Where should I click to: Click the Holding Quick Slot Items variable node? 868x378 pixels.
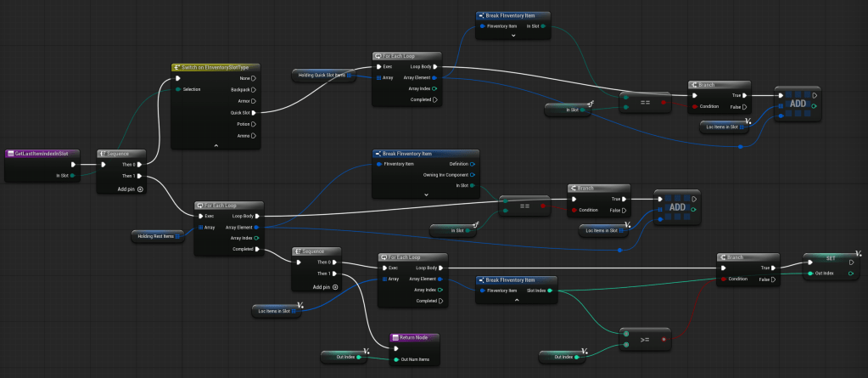coord(322,75)
